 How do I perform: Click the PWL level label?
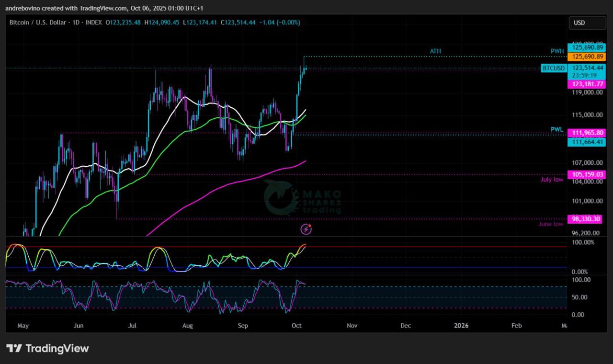point(557,129)
